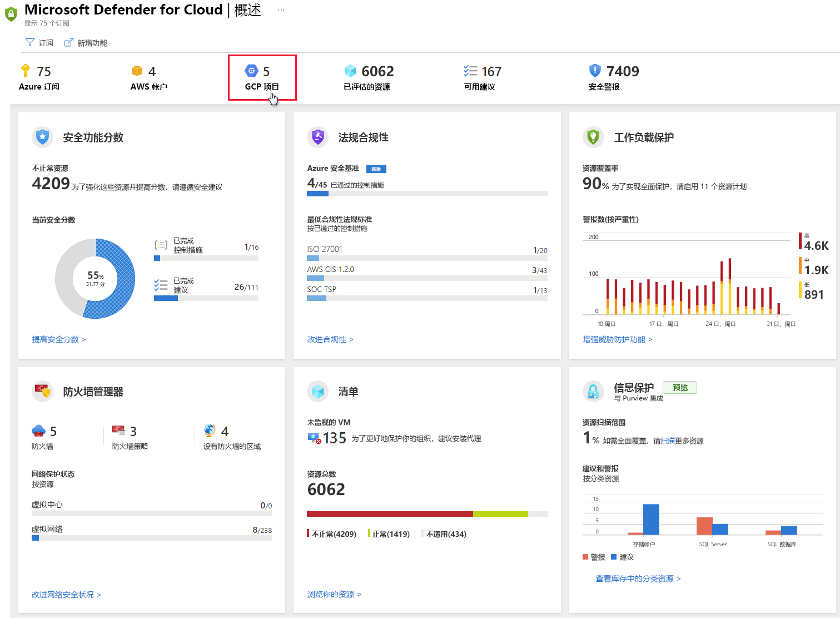
Task: Click the 正常(1419) legend entry
Action: tap(389, 534)
